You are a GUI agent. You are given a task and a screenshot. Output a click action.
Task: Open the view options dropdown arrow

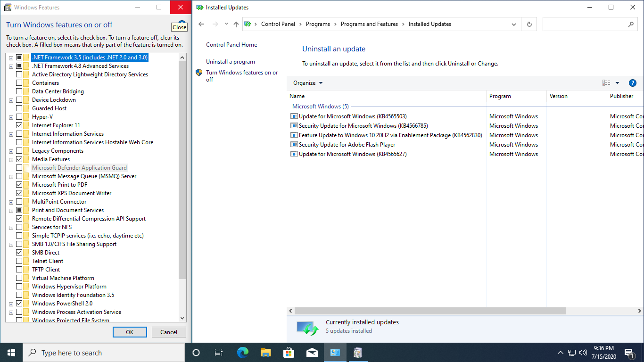(617, 83)
